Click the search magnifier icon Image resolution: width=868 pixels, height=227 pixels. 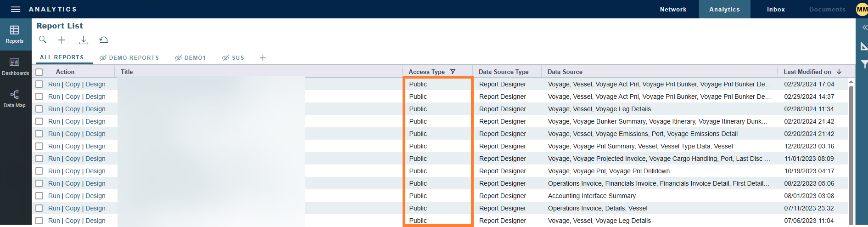[43, 40]
